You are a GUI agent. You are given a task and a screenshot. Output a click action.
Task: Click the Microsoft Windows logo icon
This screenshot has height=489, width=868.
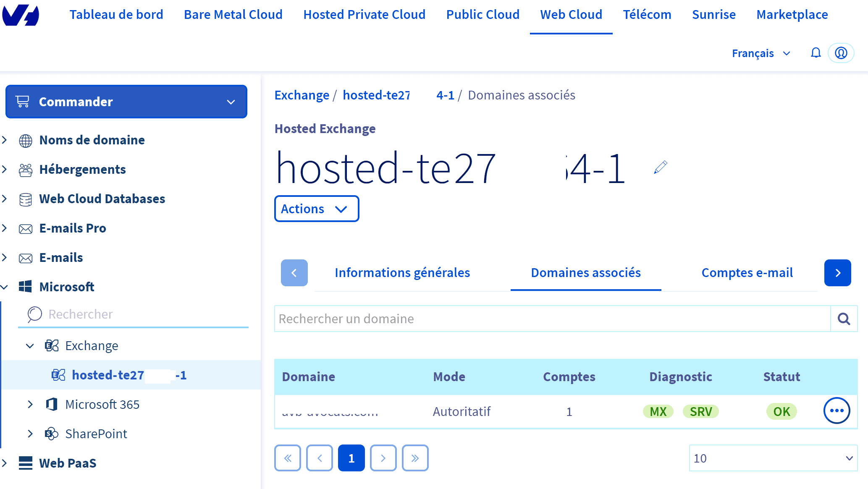click(x=25, y=287)
